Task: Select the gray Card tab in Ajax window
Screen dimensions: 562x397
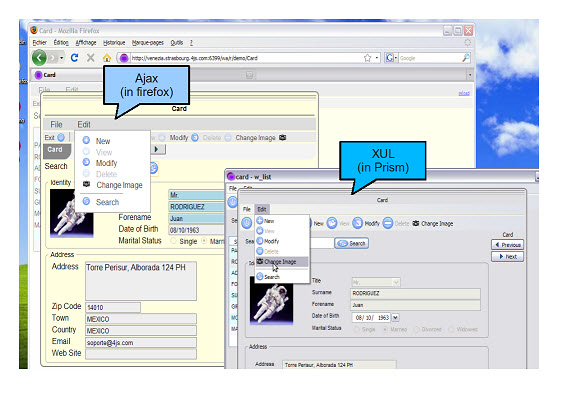Action: pos(57,150)
